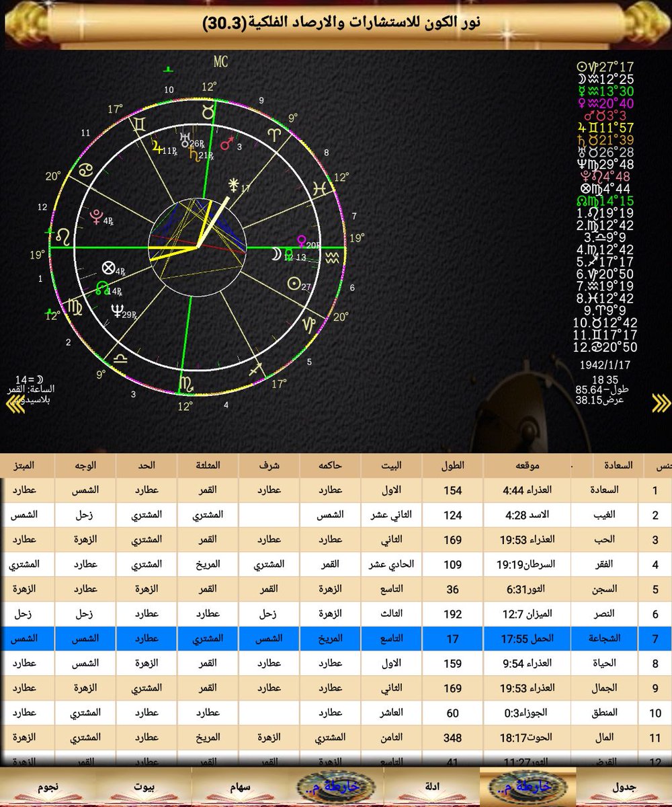Viewport: 672px width, 807px height.
Task: Open the جدول tab
Action: [624, 786]
